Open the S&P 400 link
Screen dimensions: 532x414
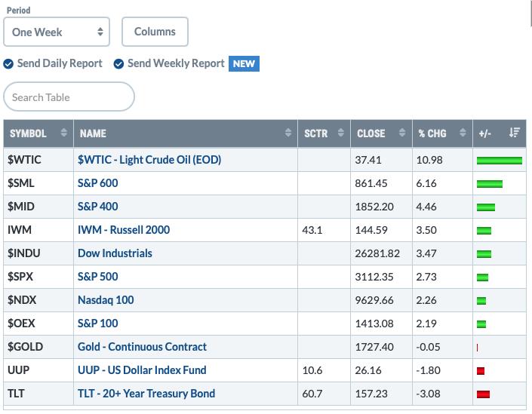[97, 207]
